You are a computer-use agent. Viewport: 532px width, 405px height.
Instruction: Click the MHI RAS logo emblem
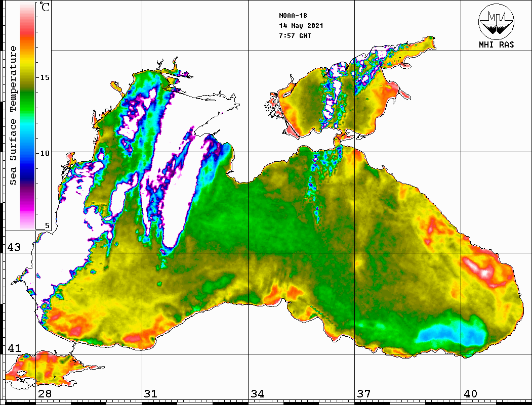tap(496, 21)
